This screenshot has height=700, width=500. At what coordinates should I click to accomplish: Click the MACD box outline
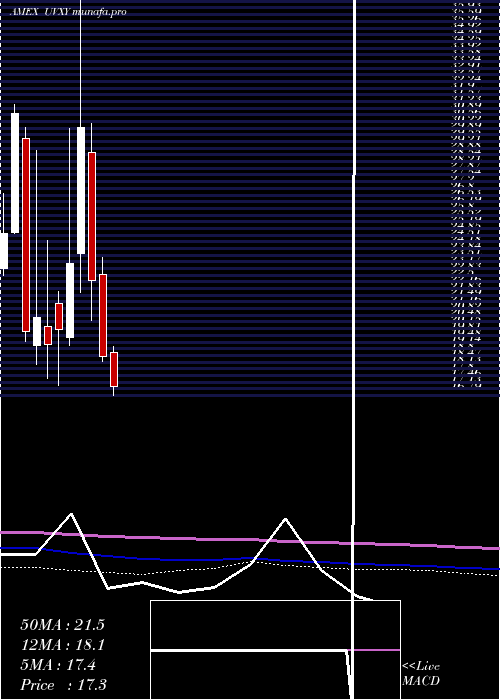pos(275,650)
